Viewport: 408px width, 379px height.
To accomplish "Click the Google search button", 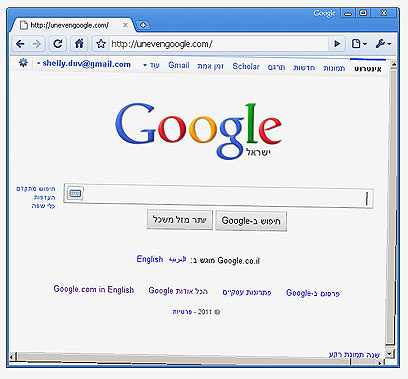I will click(x=251, y=221).
